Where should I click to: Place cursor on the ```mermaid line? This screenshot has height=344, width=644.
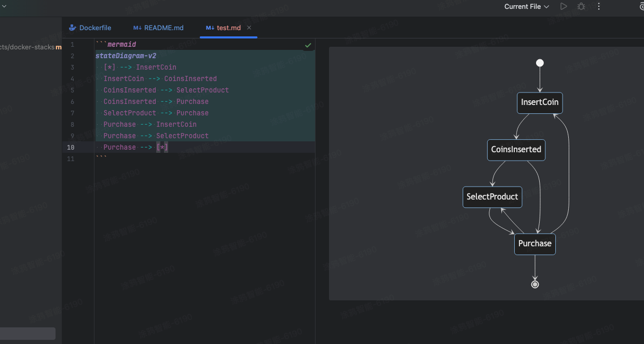pos(116,45)
